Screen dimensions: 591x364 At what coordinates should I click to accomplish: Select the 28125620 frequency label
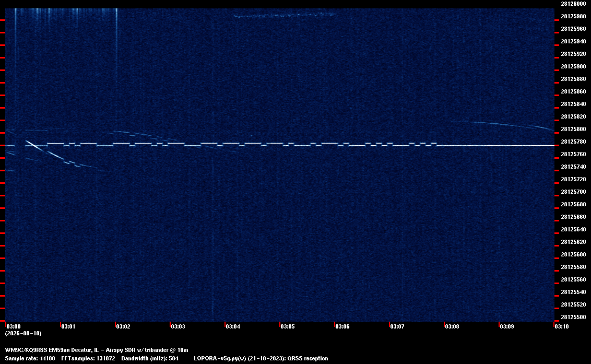click(x=573, y=242)
